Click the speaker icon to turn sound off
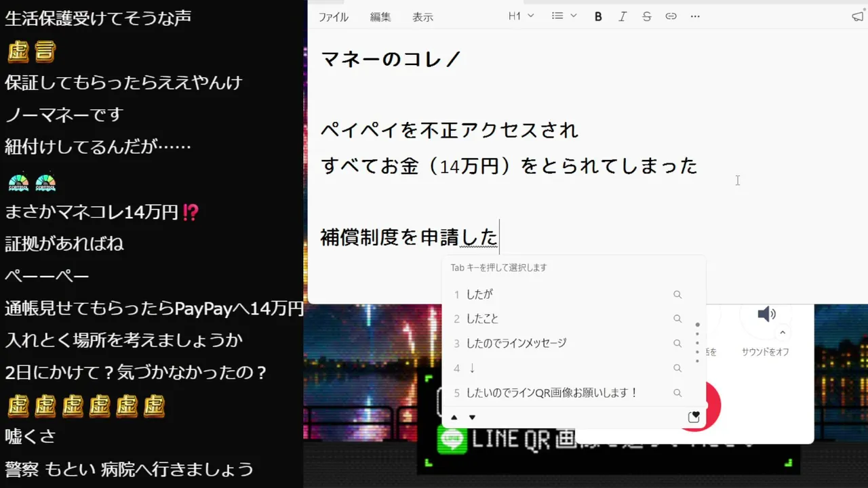 coord(766,314)
